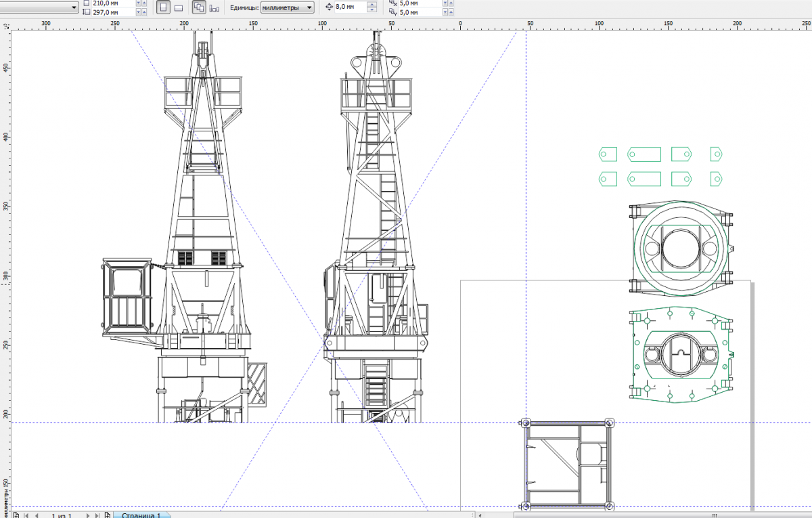The height and width of the screenshot is (518, 812).
Task: Edit nudge offset field 8,0 мм
Action: click(351, 7)
